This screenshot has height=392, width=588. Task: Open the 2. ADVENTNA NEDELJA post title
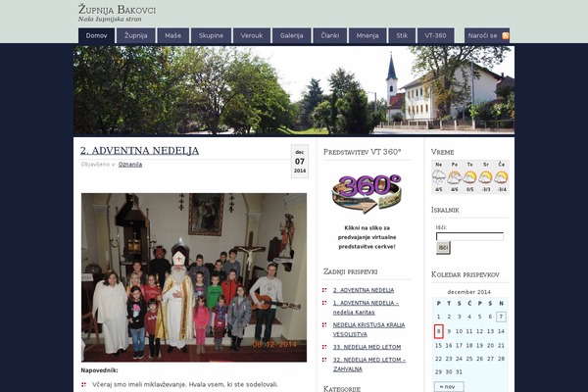click(139, 151)
